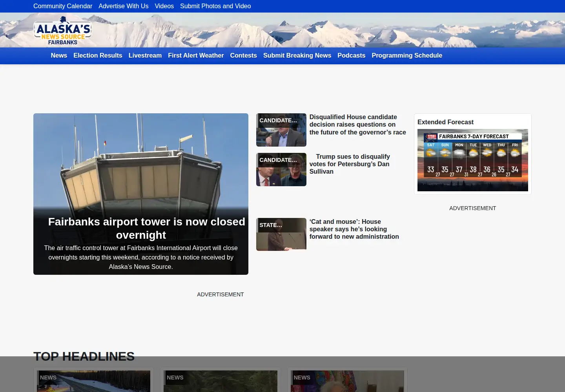Select Livestream in navigation bar

(x=145, y=56)
